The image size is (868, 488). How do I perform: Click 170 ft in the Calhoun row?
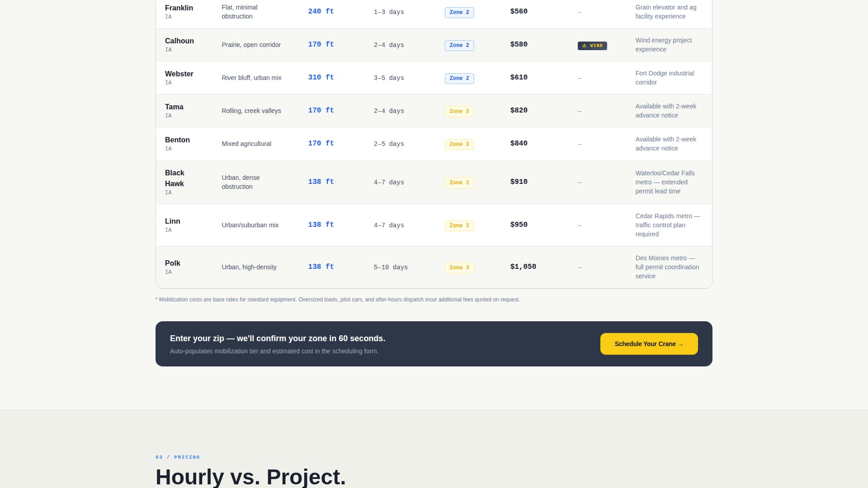tap(321, 44)
